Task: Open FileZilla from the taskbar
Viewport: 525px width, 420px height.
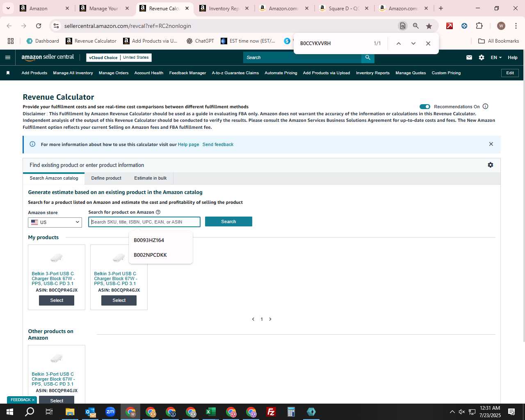Action: tap(271, 412)
